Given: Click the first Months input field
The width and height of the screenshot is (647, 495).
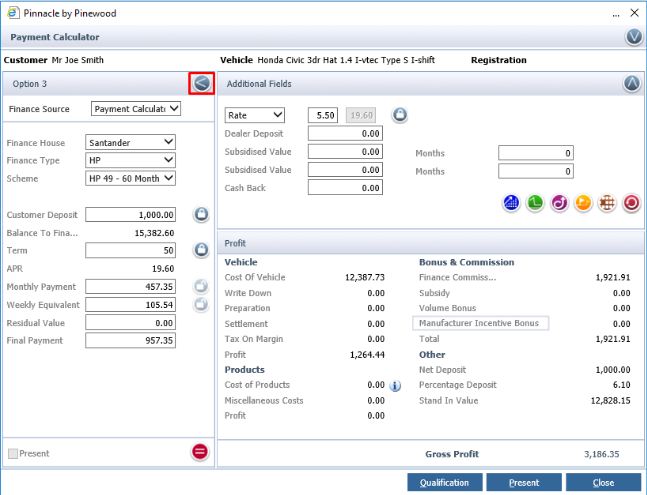Looking at the screenshot, I should 536,153.
